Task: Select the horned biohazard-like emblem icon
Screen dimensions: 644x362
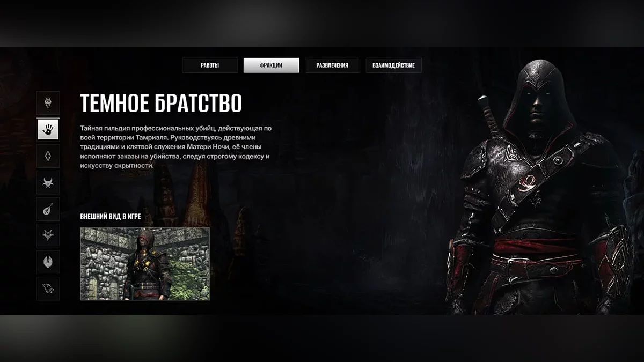Action: [x=48, y=183]
